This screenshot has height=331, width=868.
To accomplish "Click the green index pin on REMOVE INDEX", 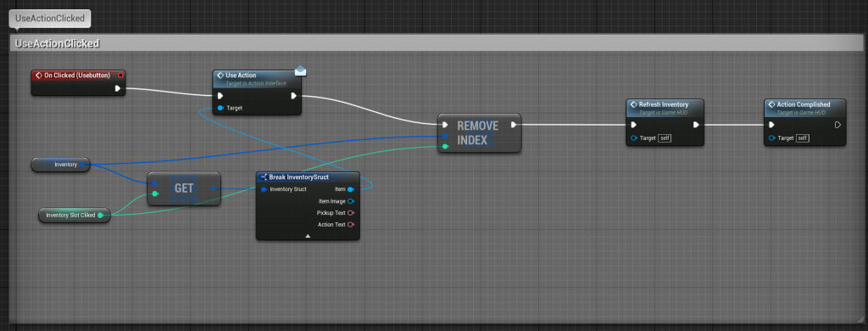I will [x=445, y=146].
